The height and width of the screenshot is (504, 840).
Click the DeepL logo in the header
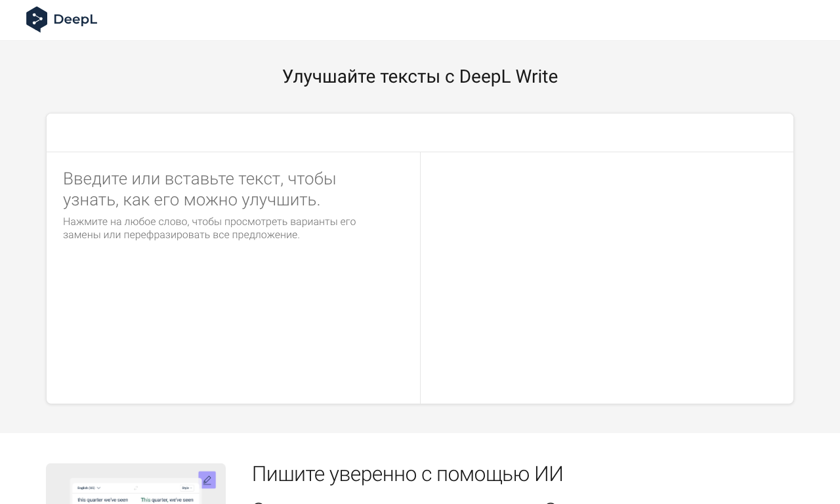(62, 20)
